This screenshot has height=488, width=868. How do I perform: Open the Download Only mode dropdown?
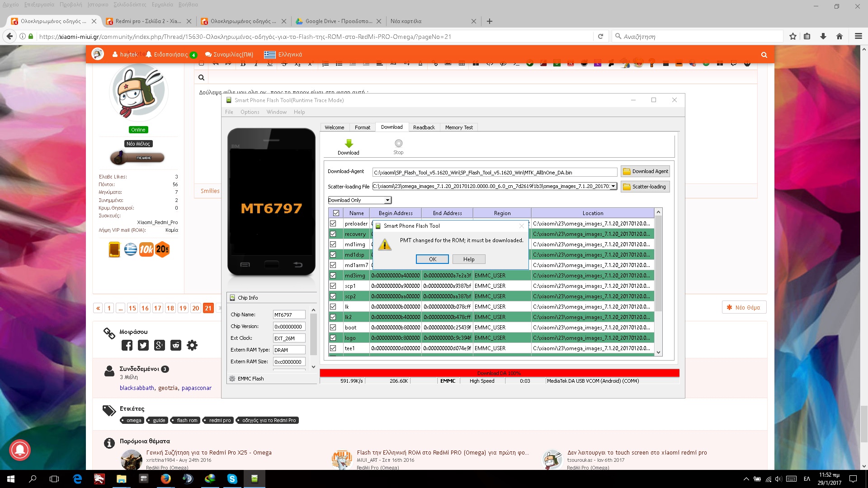click(387, 200)
